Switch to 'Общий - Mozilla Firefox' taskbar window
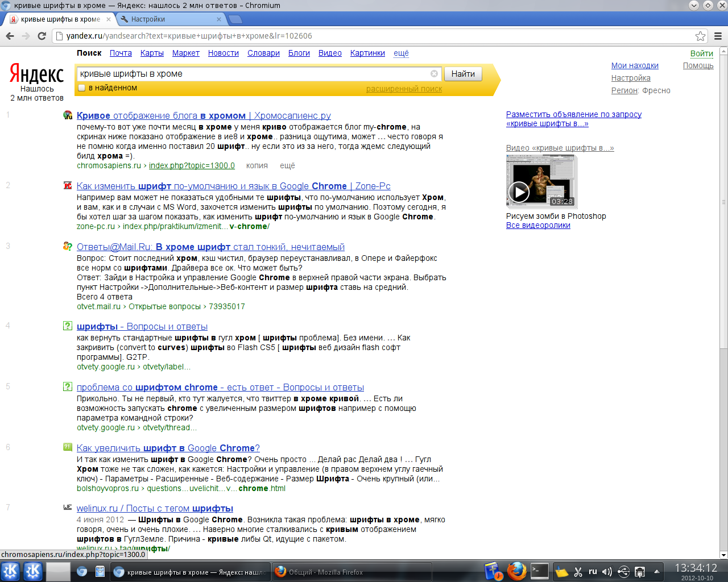The height and width of the screenshot is (582, 728). (351, 572)
